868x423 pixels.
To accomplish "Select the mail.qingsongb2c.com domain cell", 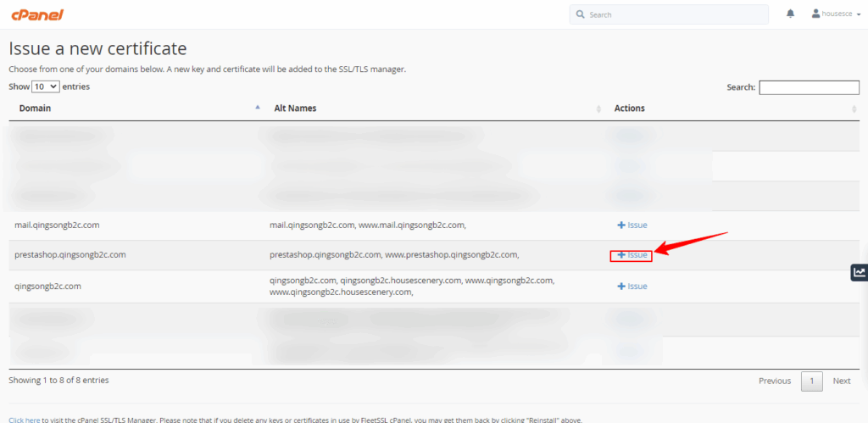I will [58, 225].
